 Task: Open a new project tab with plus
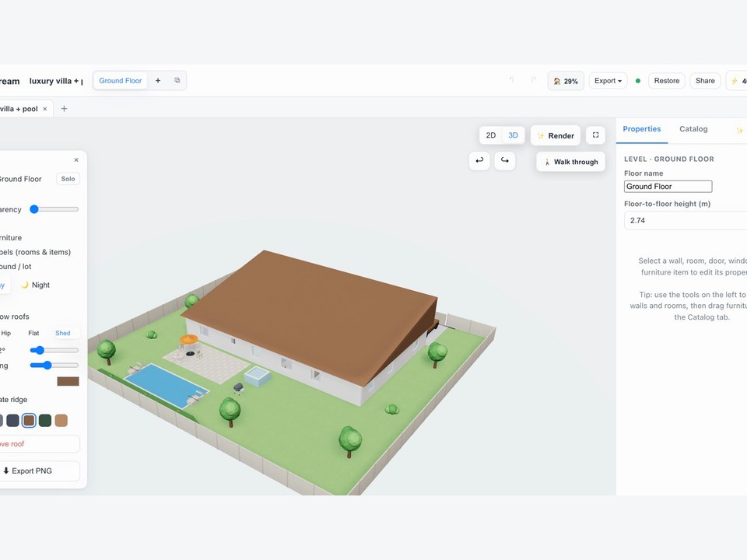(x=64, y=109)
